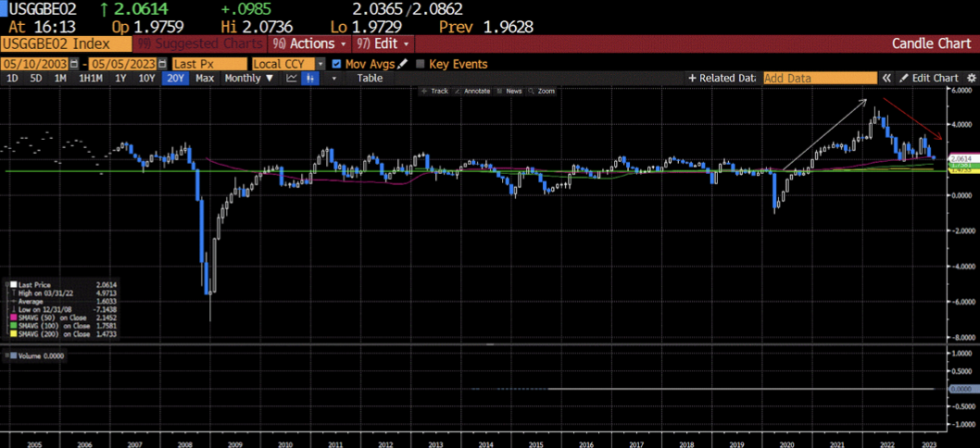Viewport: 980px width, 448px height.
Task: Click the pencil icon next to Mov Avgs
Action: (403, 64)
